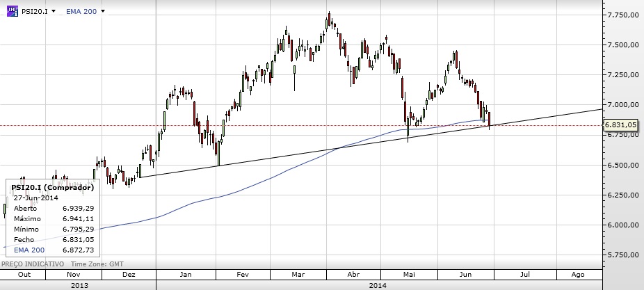644x290 pixels.
Task: Click the 5.750,00 price axis label
Action: [623, 255]
